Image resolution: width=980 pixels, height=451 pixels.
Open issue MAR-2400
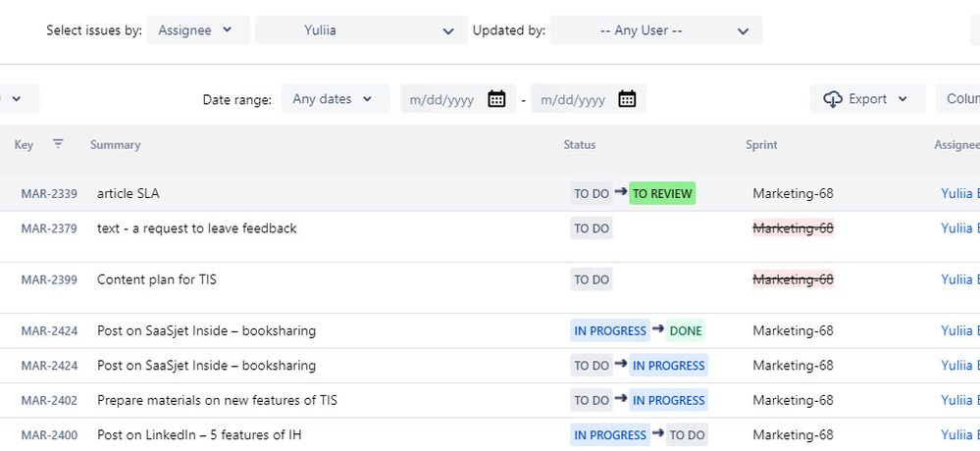coord(49,435)
